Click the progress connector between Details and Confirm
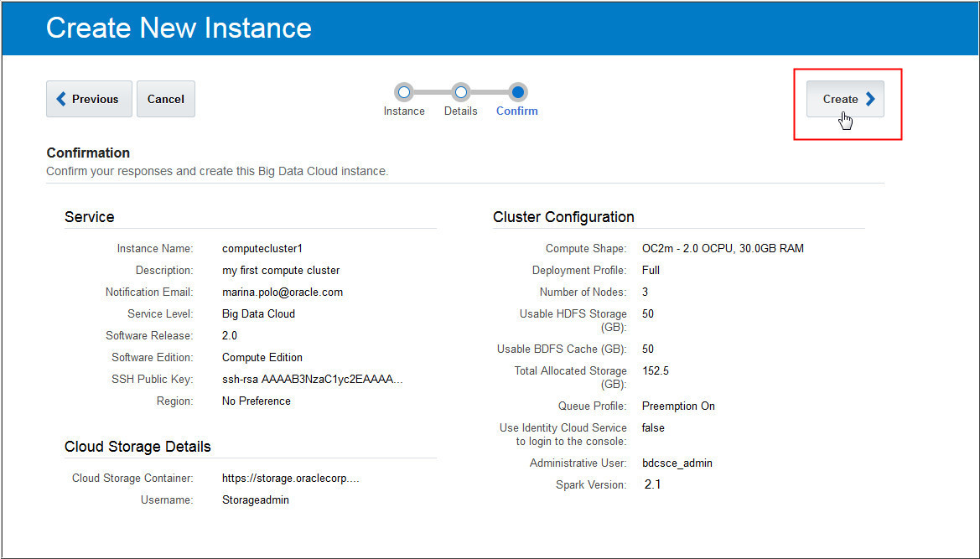The width and height of the screenshot is (980, 559). coord(489,92)
